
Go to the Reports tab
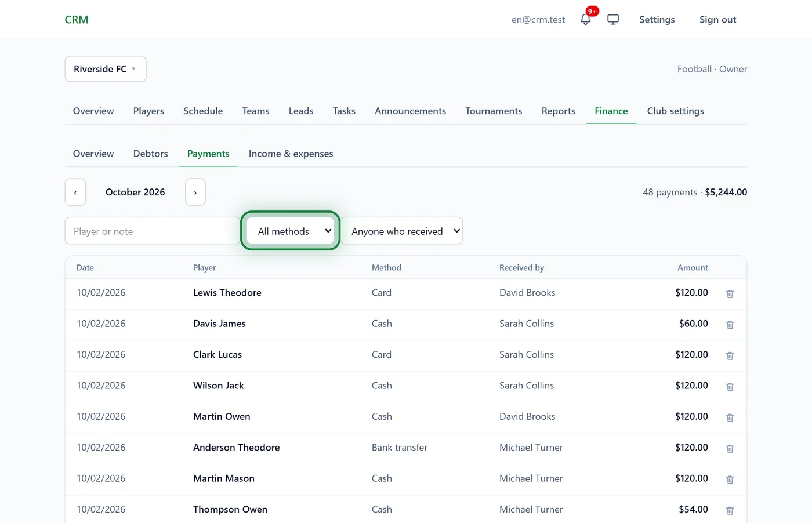(559, 111)
